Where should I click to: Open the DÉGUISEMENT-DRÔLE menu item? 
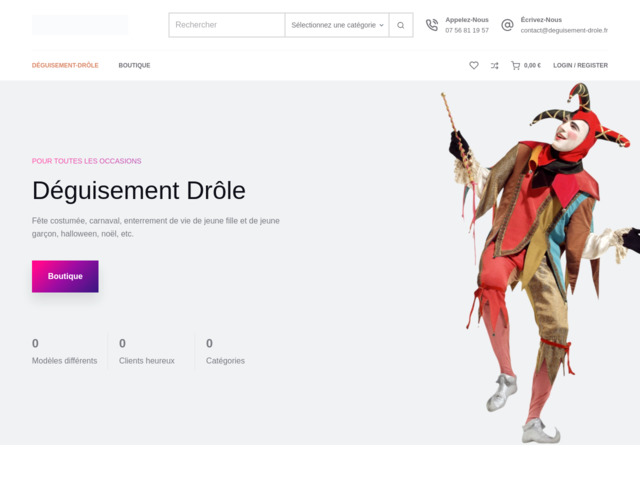pos(65,65)
